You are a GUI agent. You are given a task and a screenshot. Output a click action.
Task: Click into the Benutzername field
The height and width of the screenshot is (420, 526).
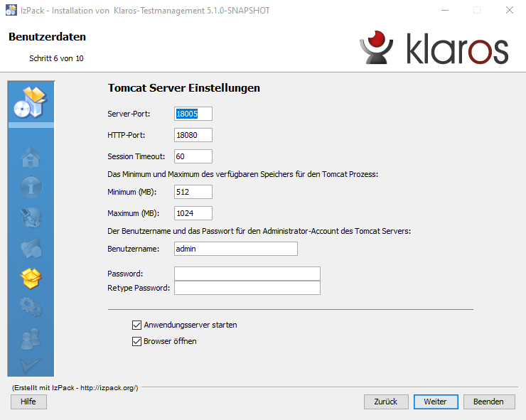click(236, 249)
